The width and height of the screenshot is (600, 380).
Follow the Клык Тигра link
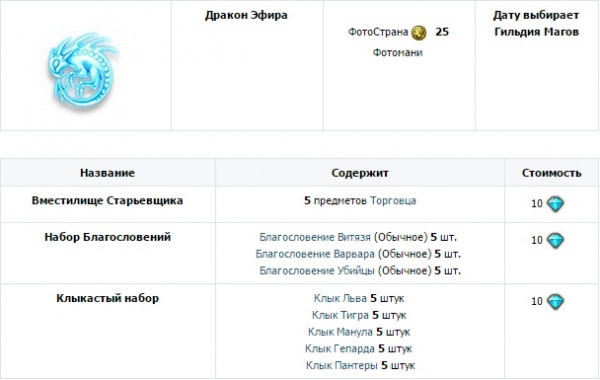coord(340,315)
